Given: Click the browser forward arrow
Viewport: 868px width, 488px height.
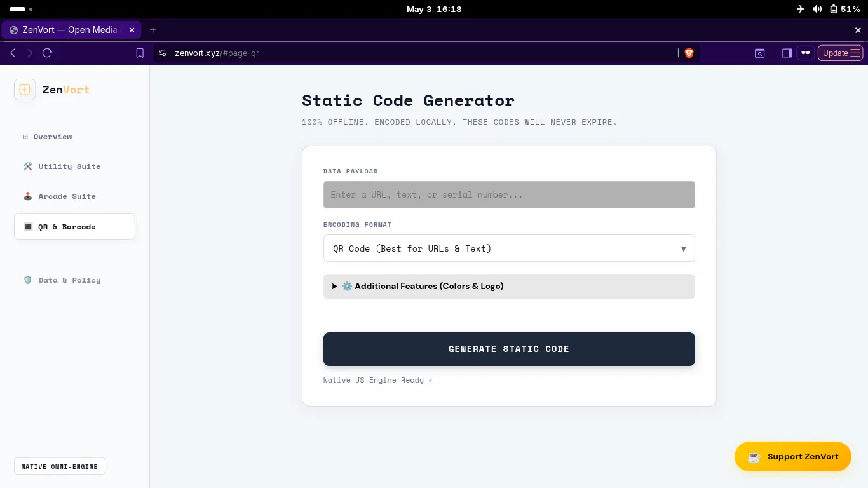Looking at the screenshot, I should [x=30, y=53].
